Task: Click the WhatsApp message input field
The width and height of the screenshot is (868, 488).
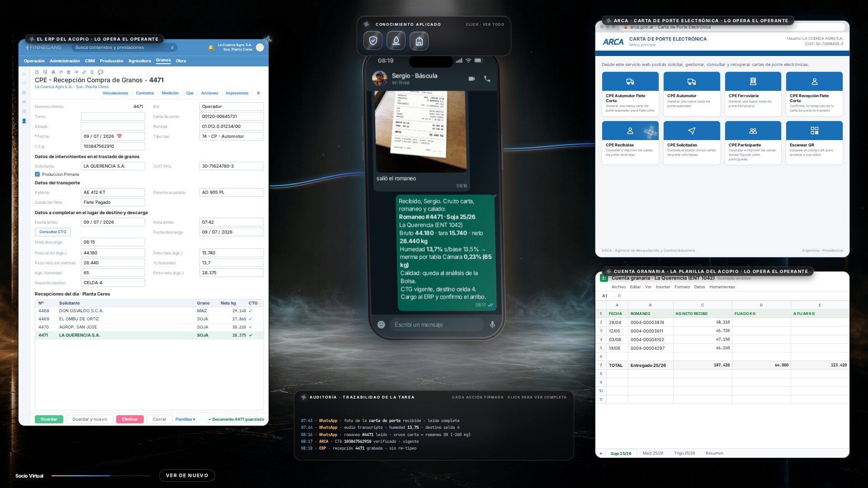Action: point(437,324)
